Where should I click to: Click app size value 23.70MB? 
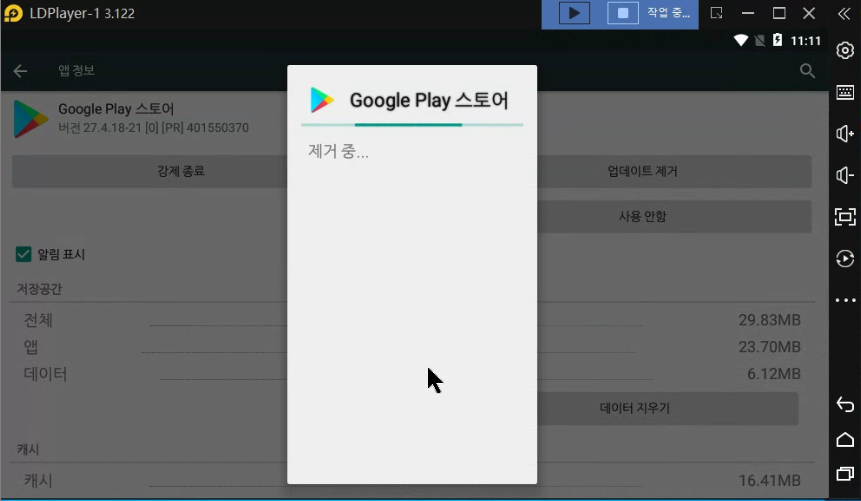click(769, 347)
